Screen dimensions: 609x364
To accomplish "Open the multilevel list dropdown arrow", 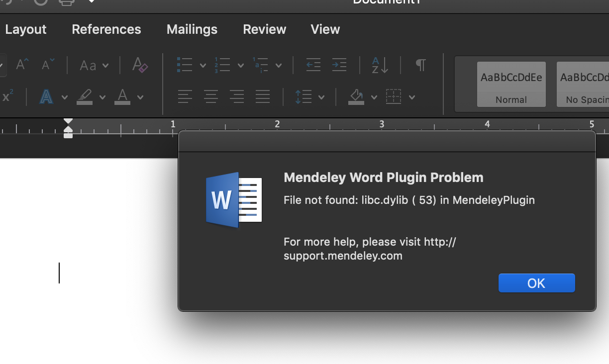I will [279, 65].
